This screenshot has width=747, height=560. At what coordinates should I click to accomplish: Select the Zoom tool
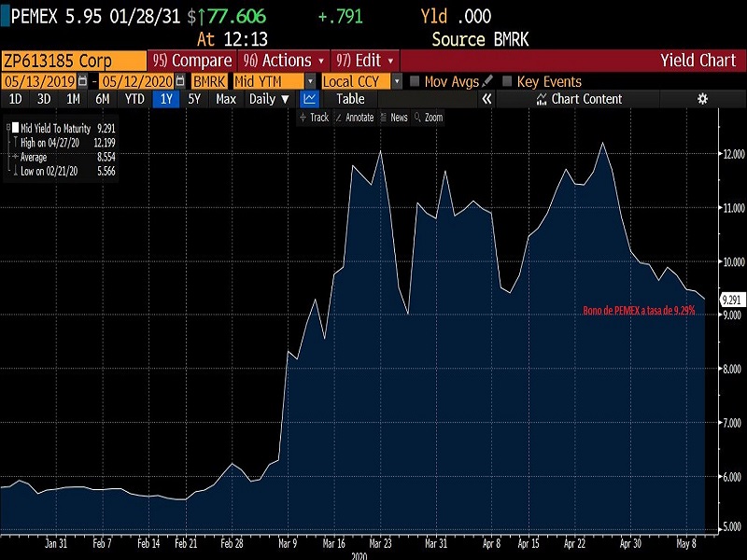coord(428,118)
